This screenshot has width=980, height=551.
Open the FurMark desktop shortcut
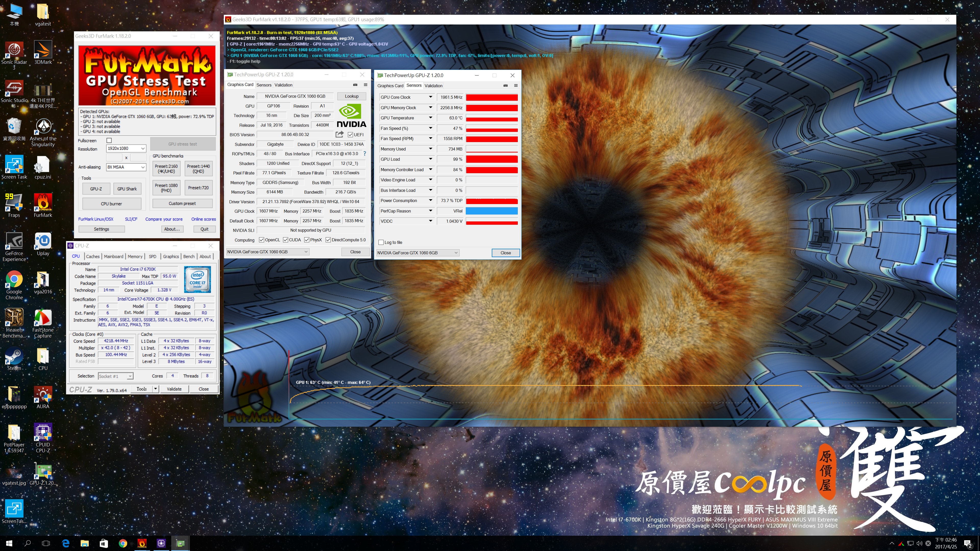[x=43, y=205]
